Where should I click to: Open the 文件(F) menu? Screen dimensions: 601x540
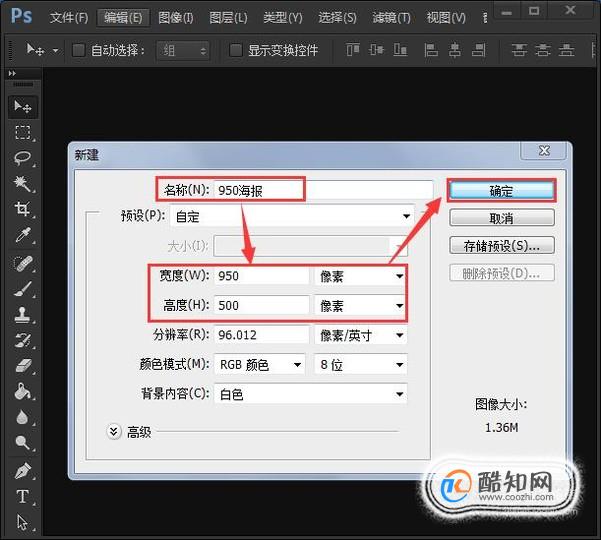[69, 18]
